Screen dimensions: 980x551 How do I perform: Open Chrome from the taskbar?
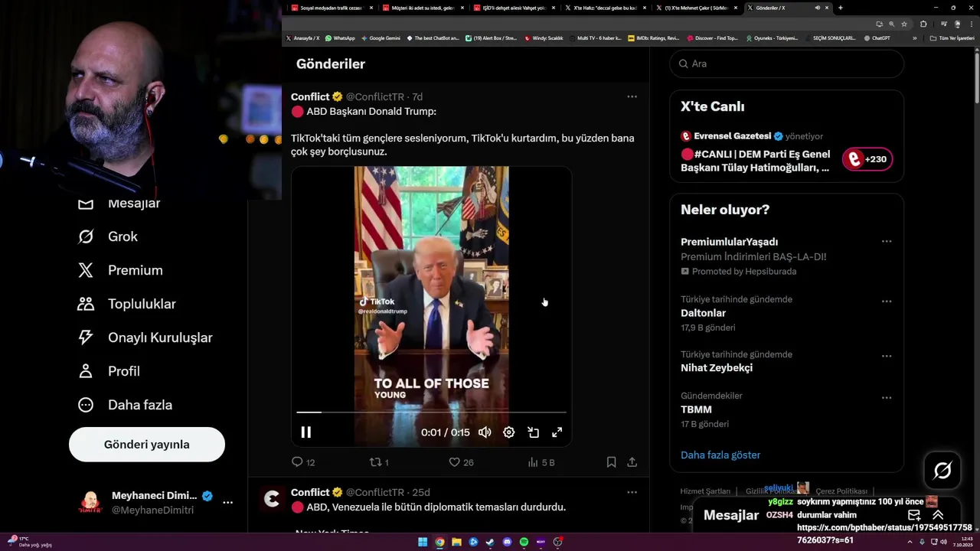(x=439, y=542)
